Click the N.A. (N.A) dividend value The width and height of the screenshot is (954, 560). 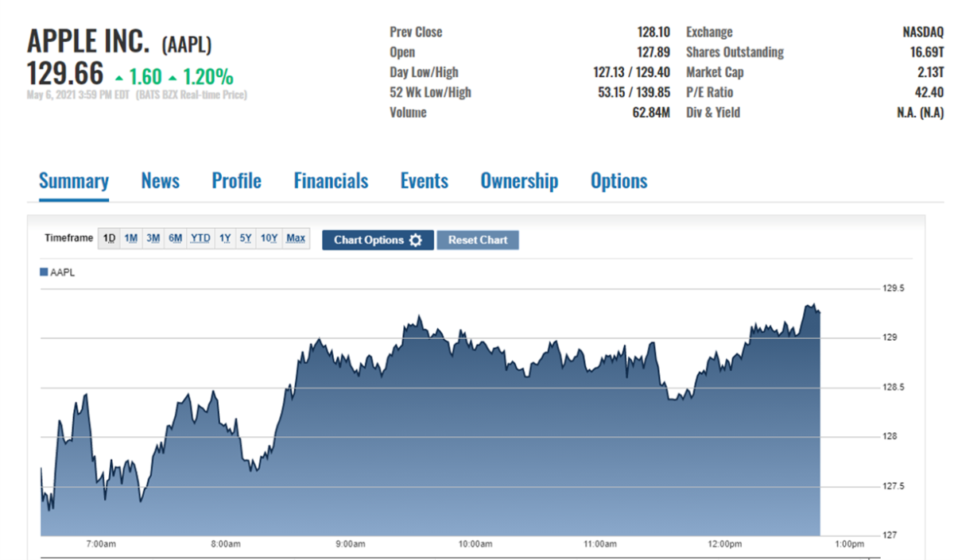(920, 113)
